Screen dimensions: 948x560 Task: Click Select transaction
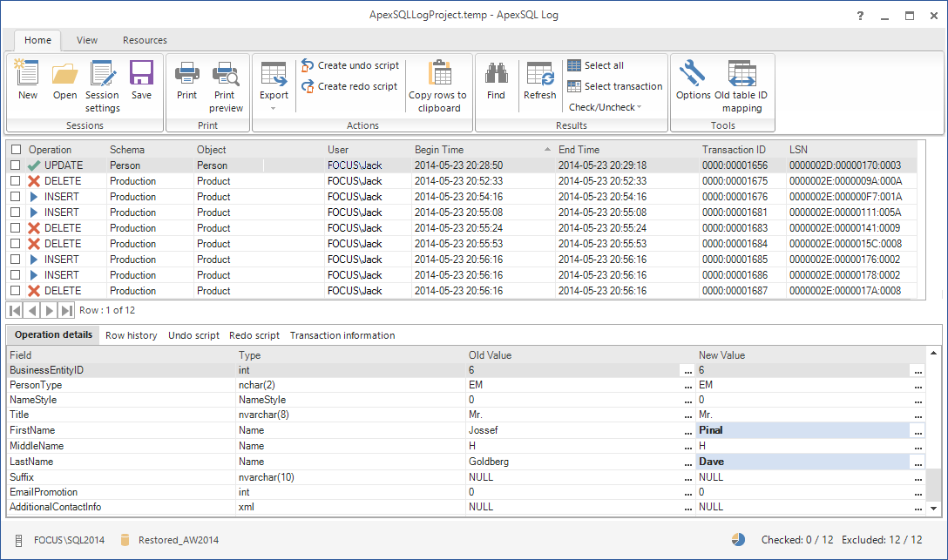pyautogui.click(x=615, y=86)
